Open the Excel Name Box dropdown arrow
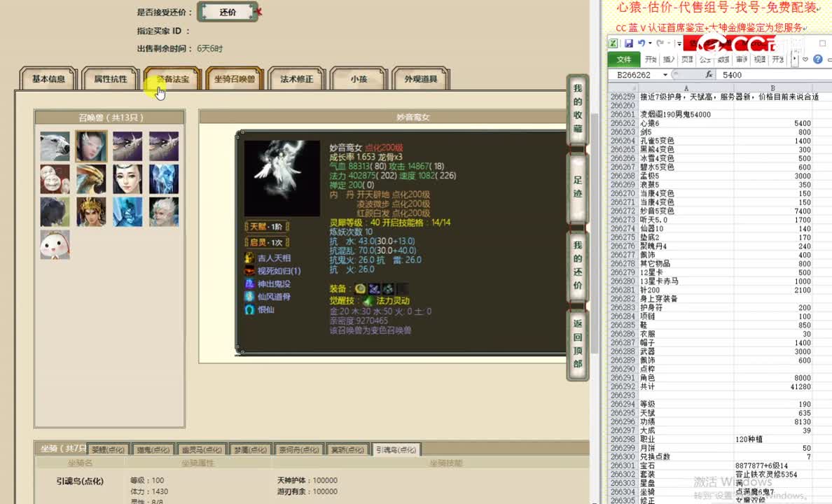The width and height of the screenshot is (832, 504). pyautogui.click(x=665, y=76)
